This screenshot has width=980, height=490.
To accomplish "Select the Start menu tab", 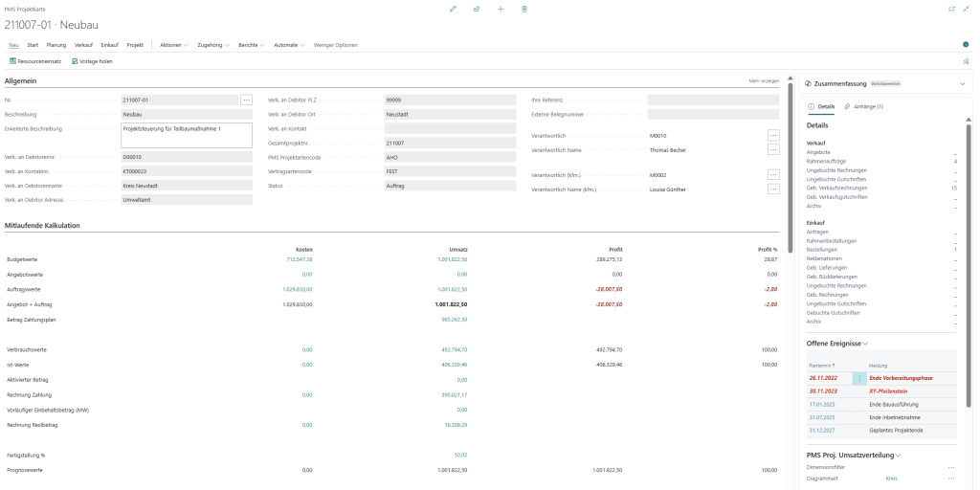I will 33,45.
